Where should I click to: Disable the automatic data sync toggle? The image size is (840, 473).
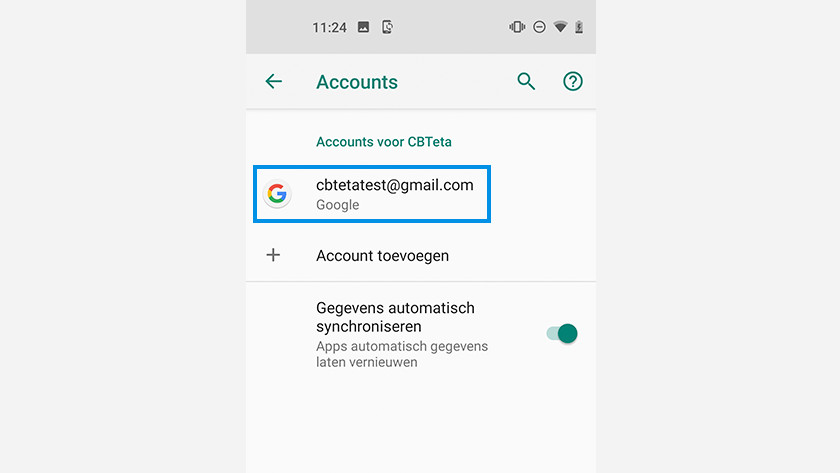point(561,334)
